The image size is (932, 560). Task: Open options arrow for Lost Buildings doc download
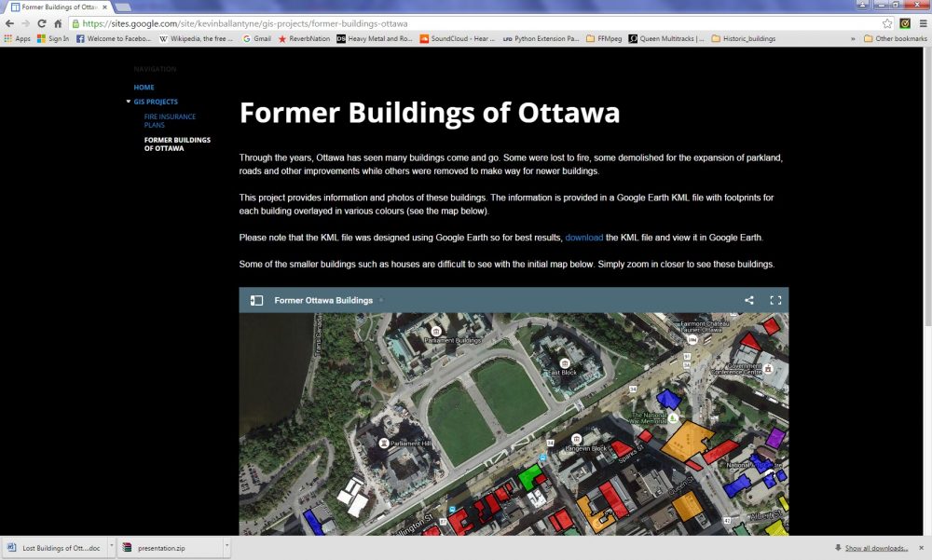click(111, 548)
